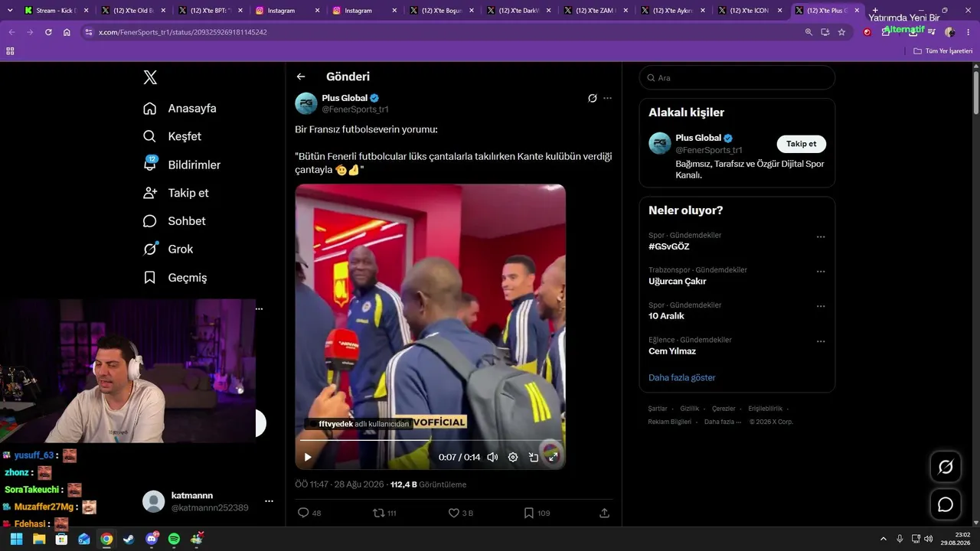980x551 pixels.
Task: Click the Grok icon on the post header
Action: click(592, 98)
